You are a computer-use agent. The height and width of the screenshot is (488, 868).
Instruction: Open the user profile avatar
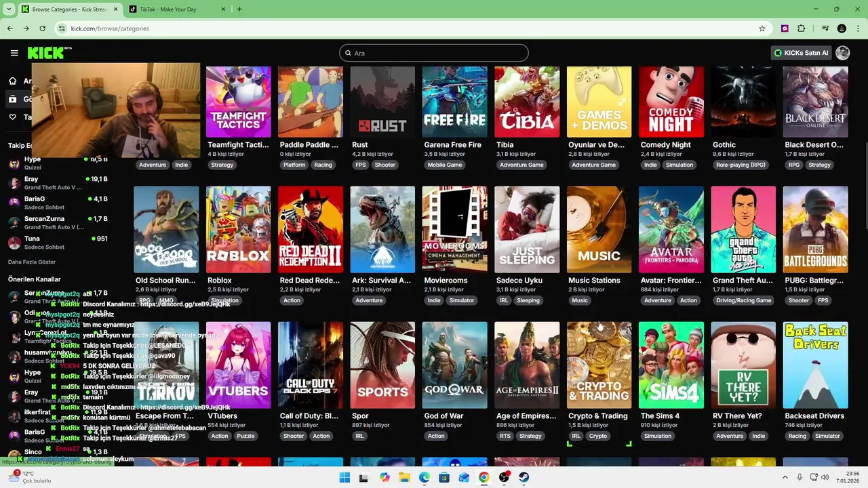843,53
